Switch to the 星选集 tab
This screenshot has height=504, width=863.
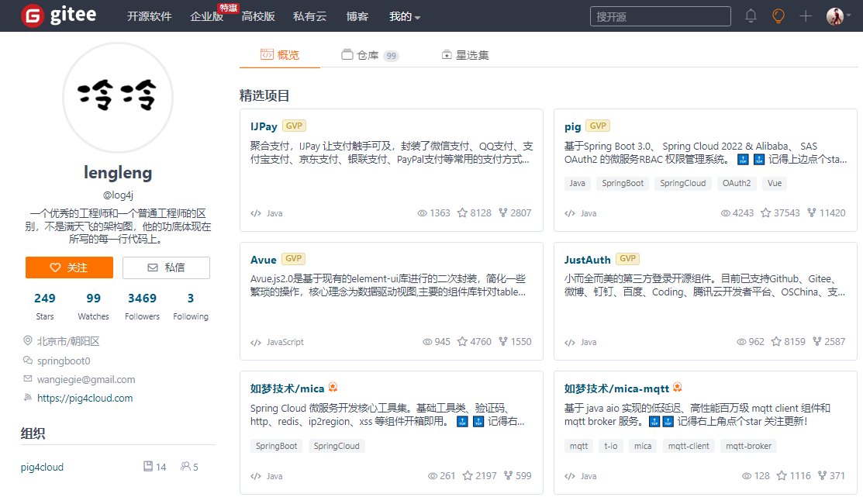(x=465, y=55)
